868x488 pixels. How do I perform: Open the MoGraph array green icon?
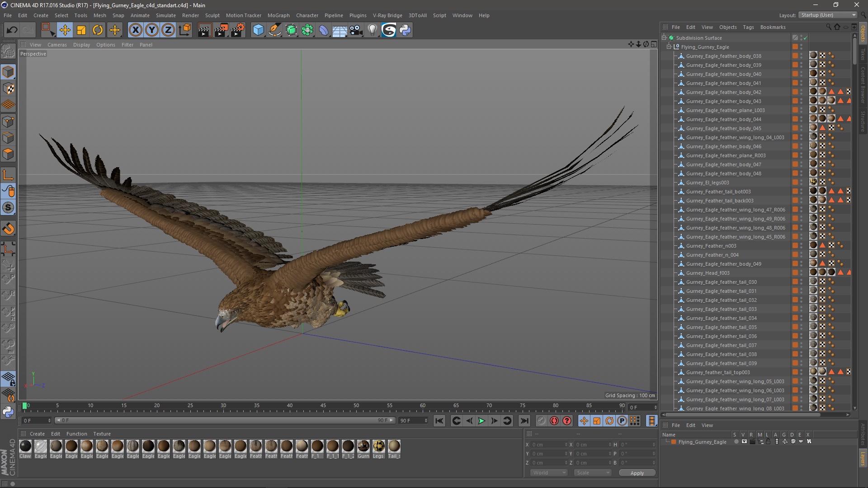click(x=308, y=30)
